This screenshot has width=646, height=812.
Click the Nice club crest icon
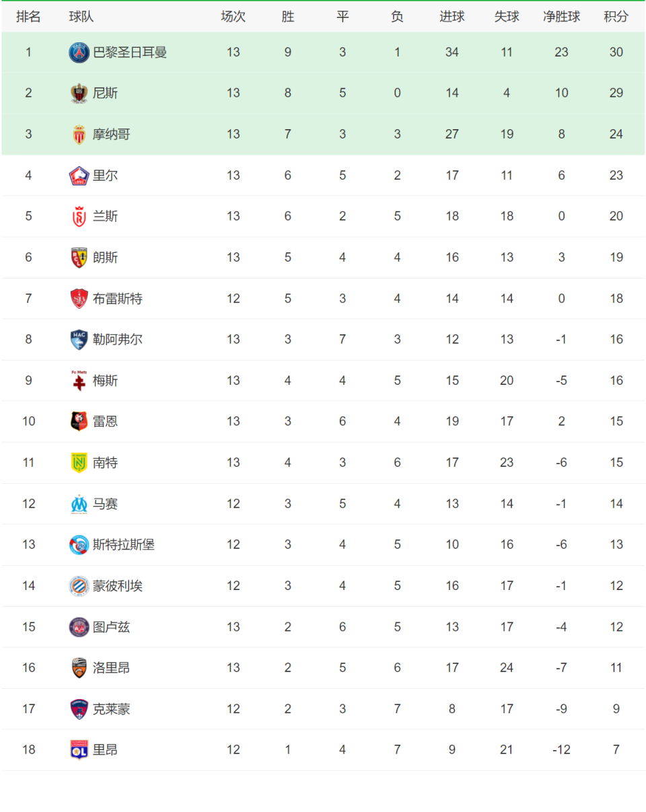pos(79,94)
